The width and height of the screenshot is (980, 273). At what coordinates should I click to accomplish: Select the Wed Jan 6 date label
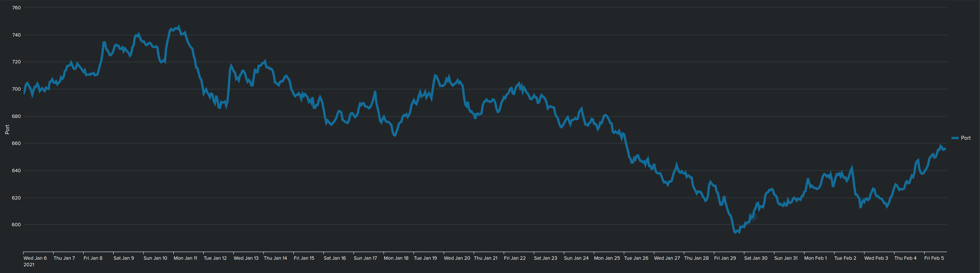point(35,258)
